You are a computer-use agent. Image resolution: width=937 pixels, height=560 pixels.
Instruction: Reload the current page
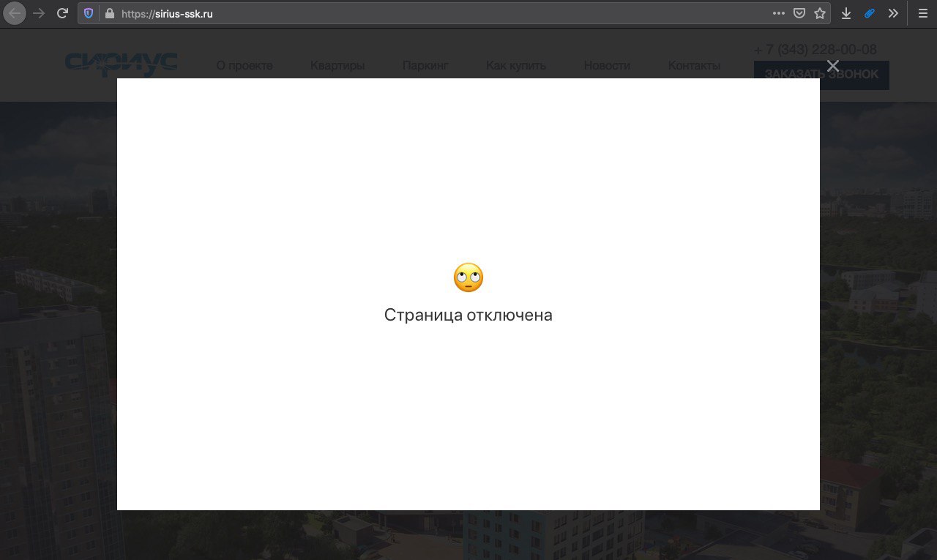pos(63,13)
